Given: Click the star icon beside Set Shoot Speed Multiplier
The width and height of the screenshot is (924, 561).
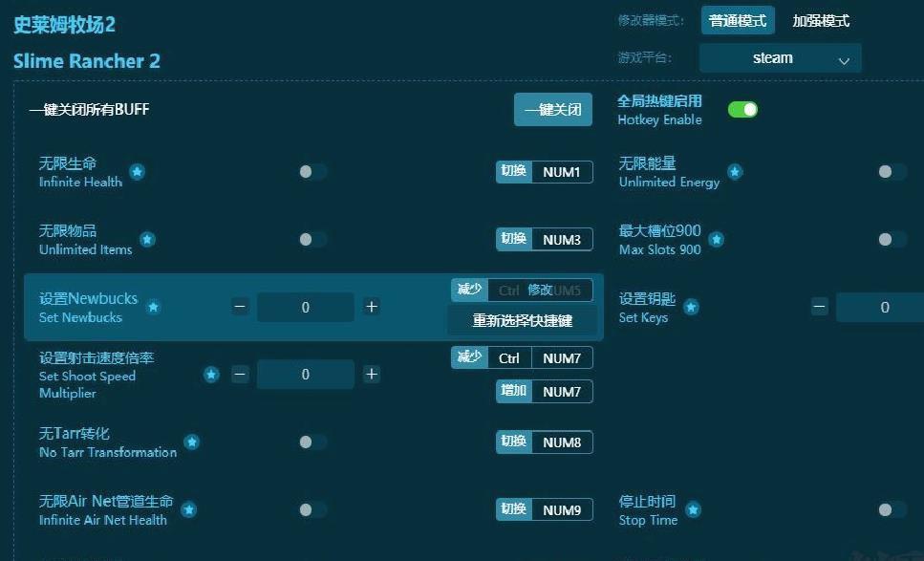Looking at the screenshot, I should click(x=211, y=375).
